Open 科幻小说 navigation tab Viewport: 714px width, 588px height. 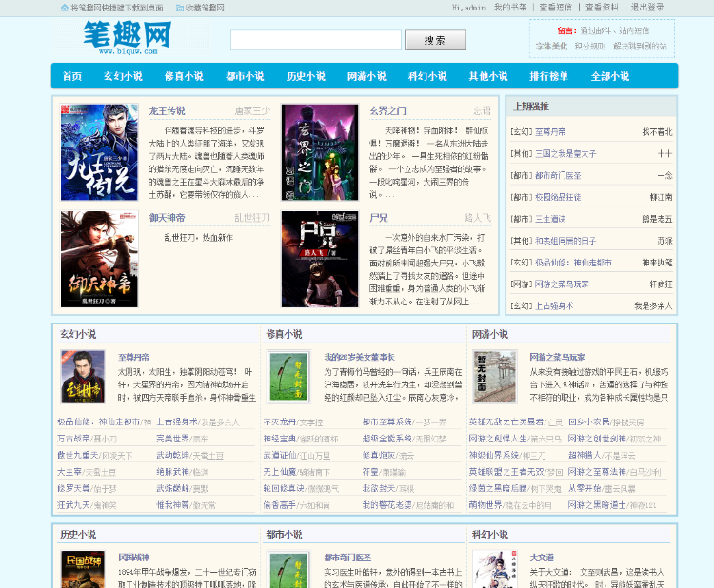coord(427,76)
